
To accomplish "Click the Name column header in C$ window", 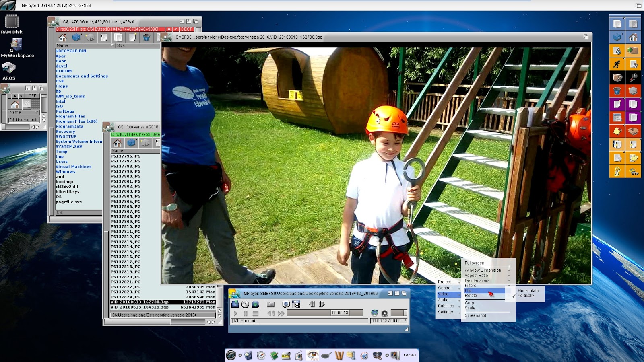I will tap(85, 45).
